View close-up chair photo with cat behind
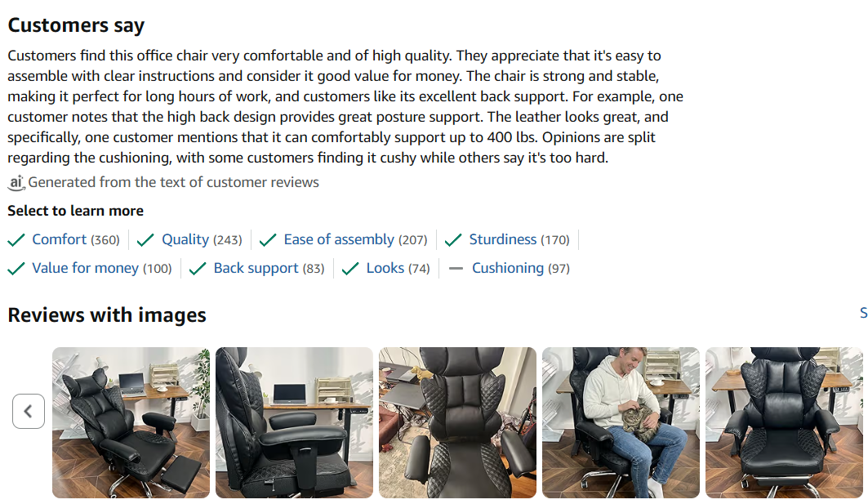The width and height of the screenshot is (868, 504). (x=457, y=422)
